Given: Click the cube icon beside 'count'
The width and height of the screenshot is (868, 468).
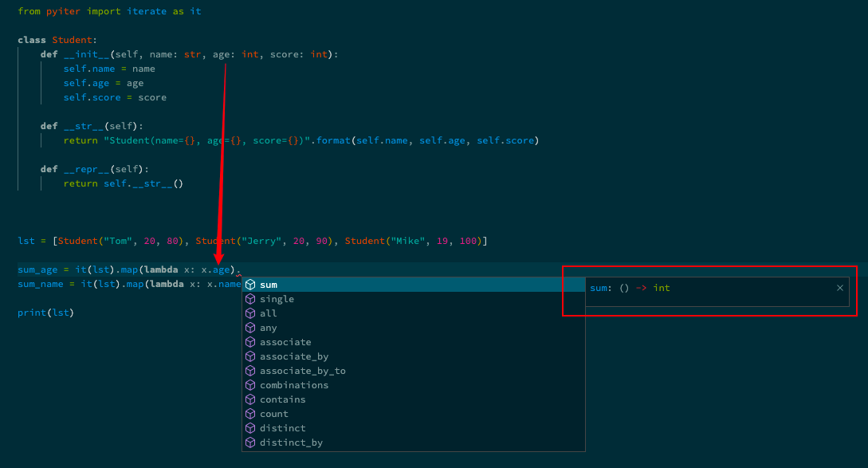Looking at the screenshot, I should [251, 415].
